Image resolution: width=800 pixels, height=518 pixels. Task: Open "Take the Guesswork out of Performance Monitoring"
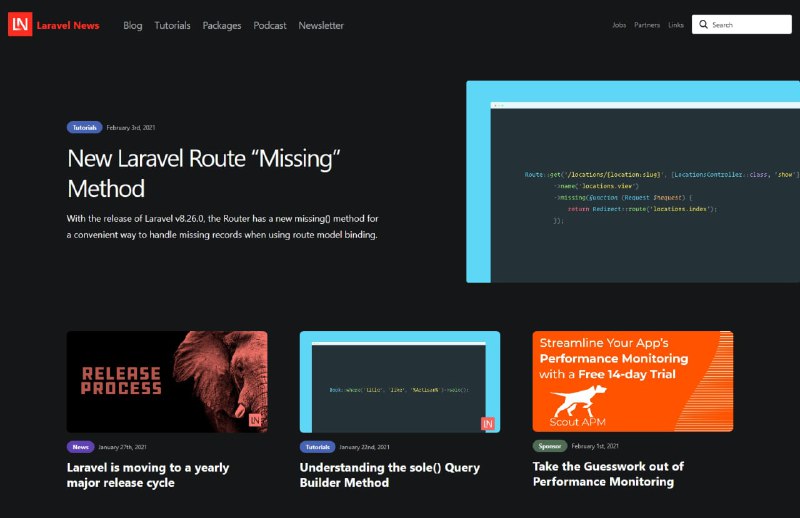608,474
